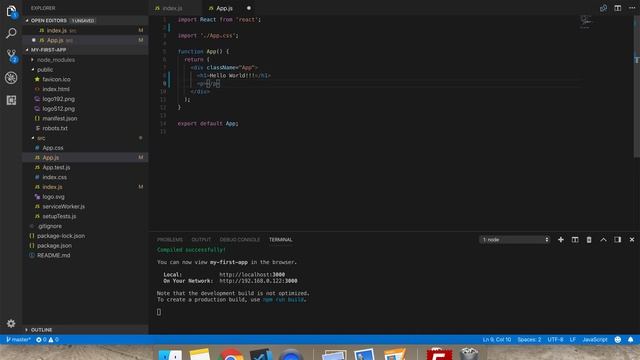The width and height of the screenshot is (640, 360).
Task: Open robots.txt file
Action: point(85,129)
